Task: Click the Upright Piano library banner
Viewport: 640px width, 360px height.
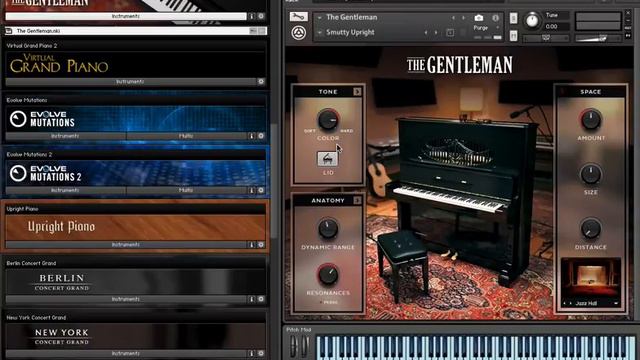Action: click(x=136, y=227)
